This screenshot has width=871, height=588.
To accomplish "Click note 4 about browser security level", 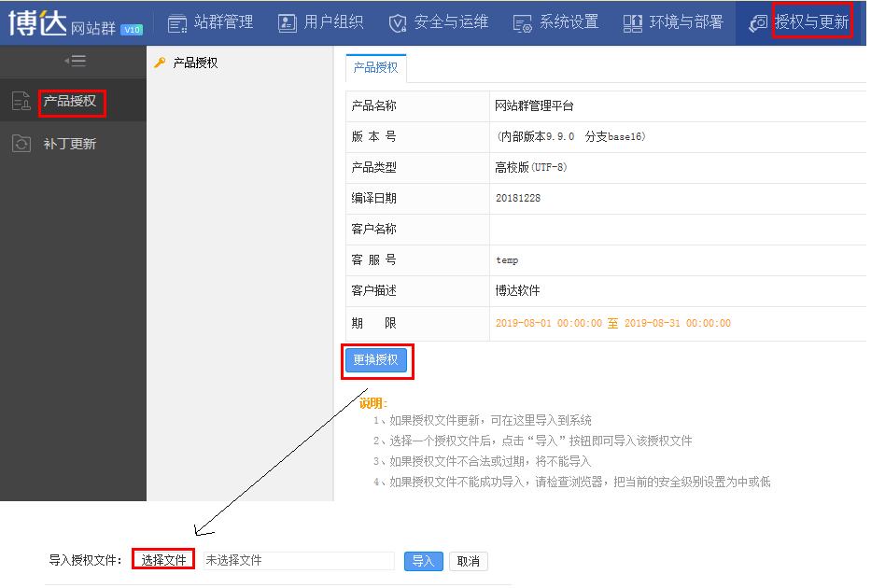I will click(x=571, y=482).
